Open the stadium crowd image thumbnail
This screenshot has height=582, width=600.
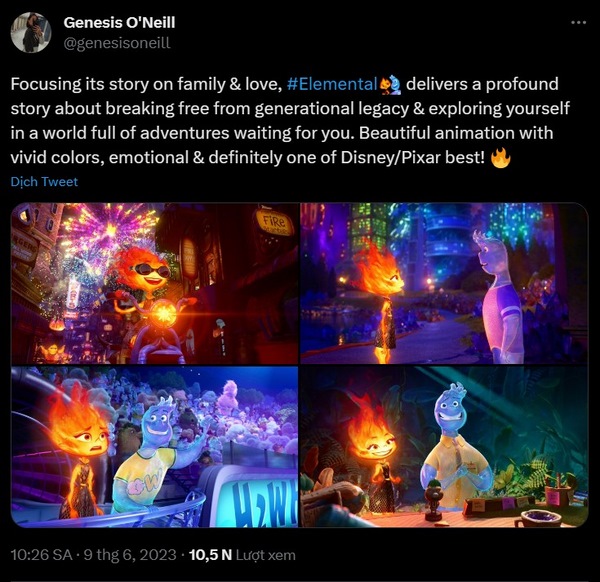(154, 447)
